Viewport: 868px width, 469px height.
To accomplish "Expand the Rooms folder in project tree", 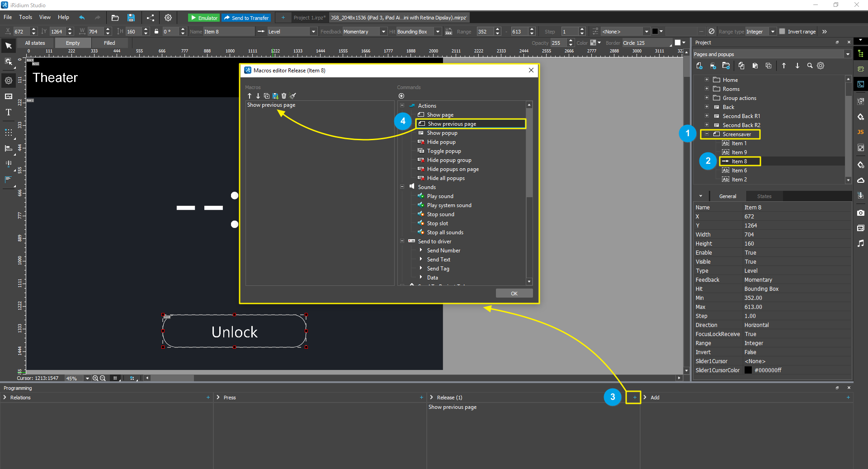I will pos(707,89).
